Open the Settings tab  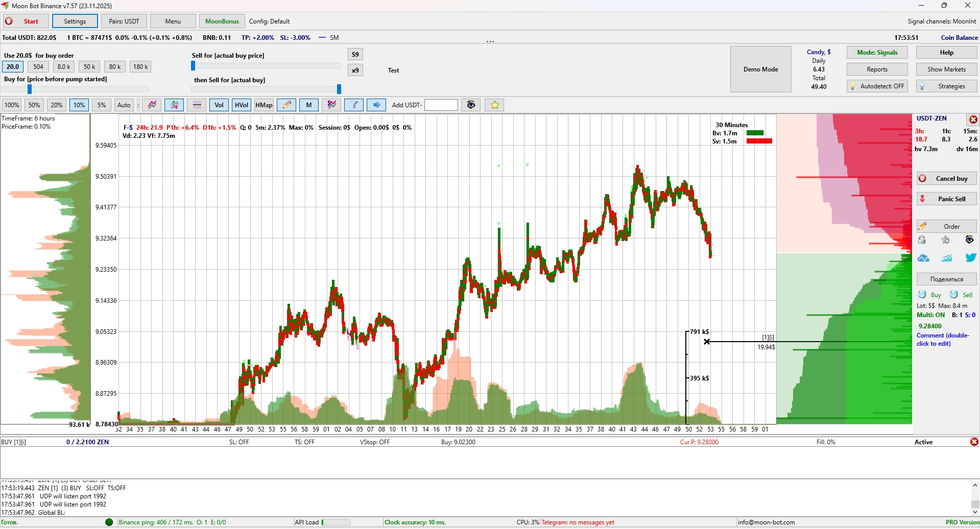click(x=75, y=21)
